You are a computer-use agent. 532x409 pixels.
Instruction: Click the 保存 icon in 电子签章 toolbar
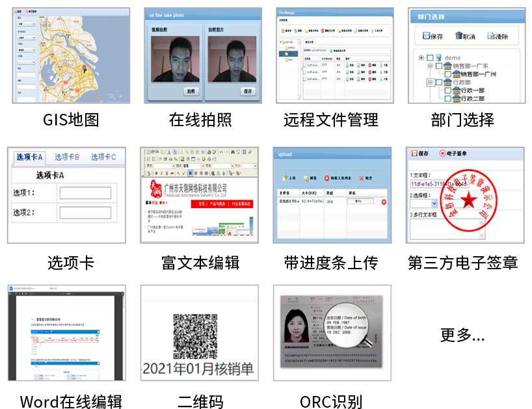414,153
